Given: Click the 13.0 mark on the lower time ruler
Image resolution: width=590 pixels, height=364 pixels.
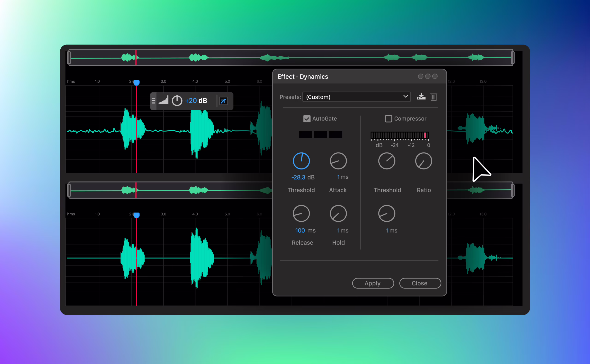Looking at the screenshot, I should (483, 214).
